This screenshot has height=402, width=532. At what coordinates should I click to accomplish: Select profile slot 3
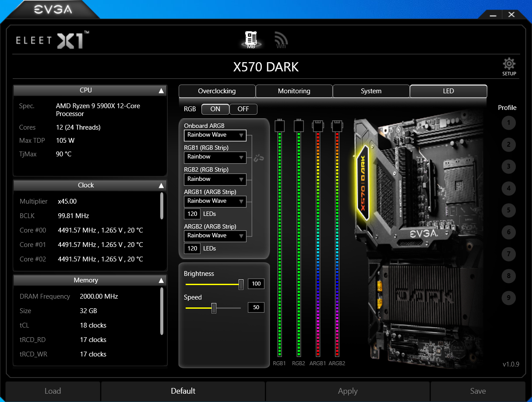point(508,166)
